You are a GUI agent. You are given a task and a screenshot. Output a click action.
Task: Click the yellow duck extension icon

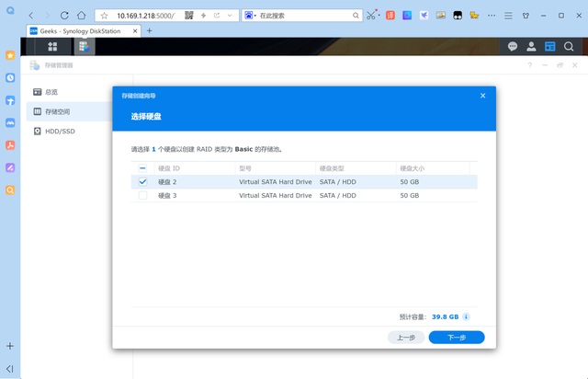(x=474, y=16)
